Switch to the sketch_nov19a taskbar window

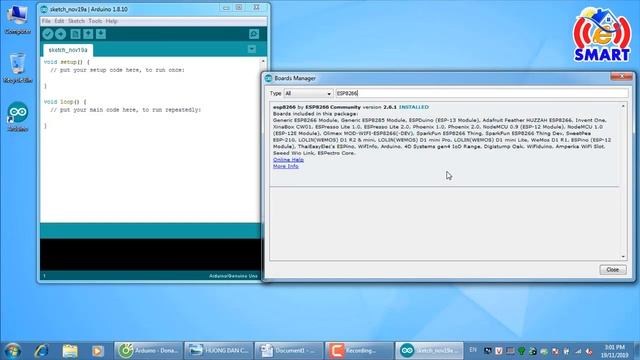[x=429, y=351]
